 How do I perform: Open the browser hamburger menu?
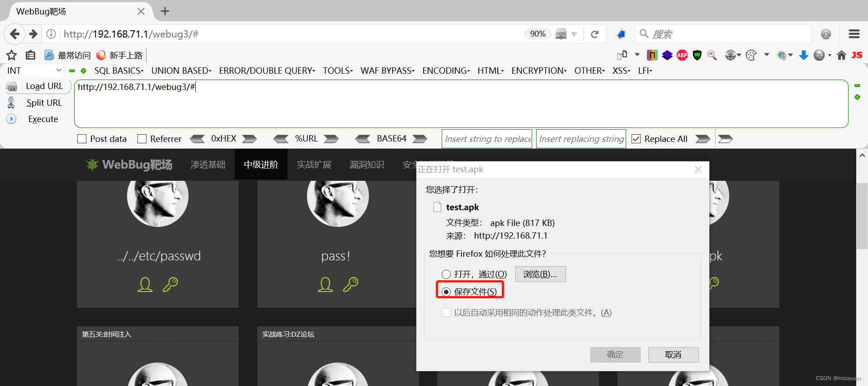854,34
